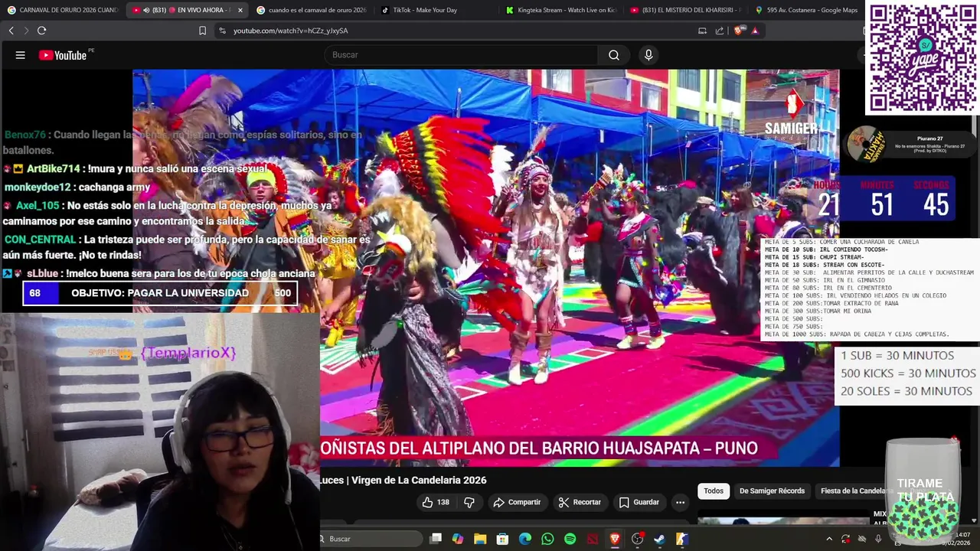Go to the YouTube home logo
This screenshot has height=551, width=980.
point(63,55)
